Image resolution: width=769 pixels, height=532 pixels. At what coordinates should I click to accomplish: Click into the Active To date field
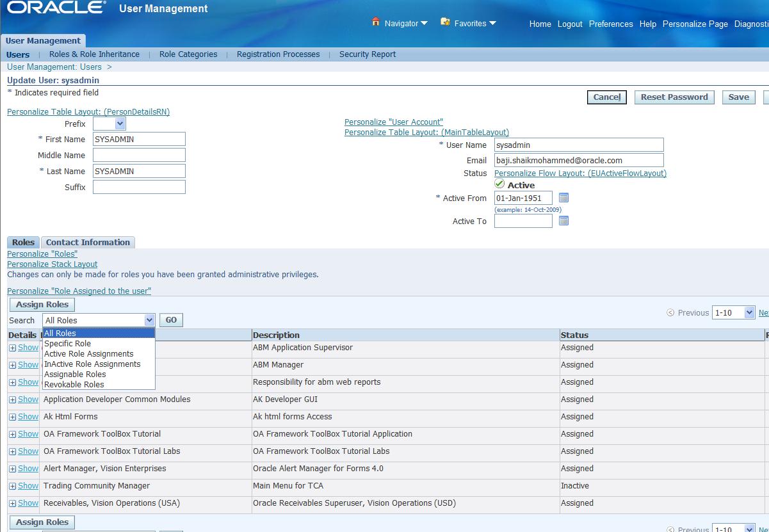pos(523,221)
